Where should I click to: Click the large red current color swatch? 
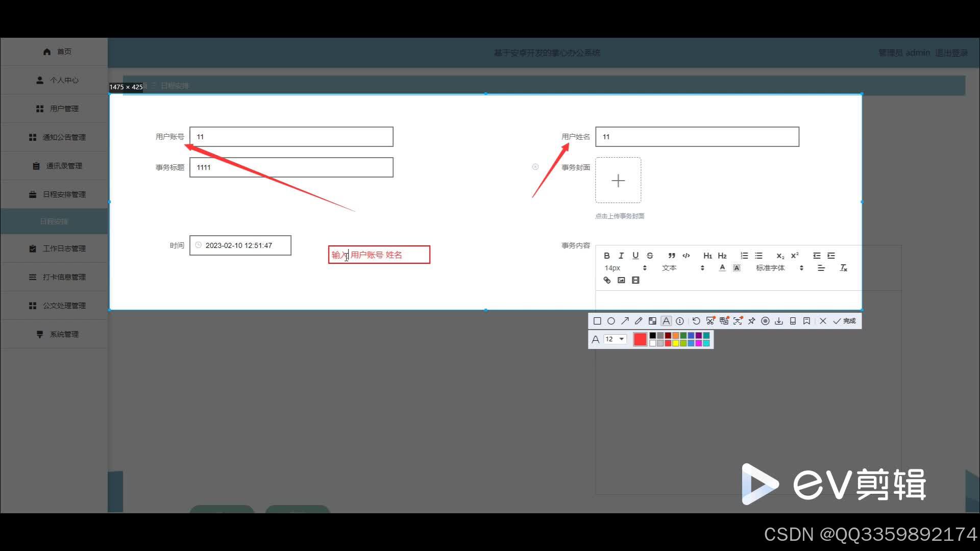coord(640,339)
